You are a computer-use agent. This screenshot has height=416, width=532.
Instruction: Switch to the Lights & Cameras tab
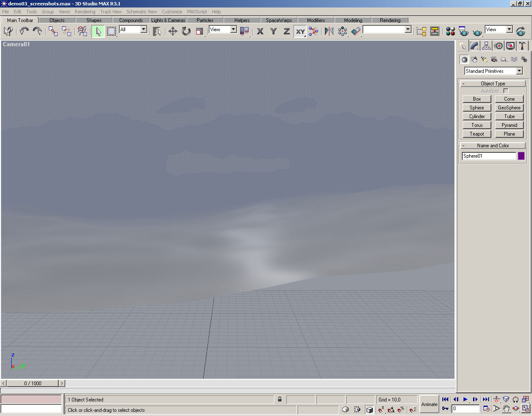pos(168,20)
